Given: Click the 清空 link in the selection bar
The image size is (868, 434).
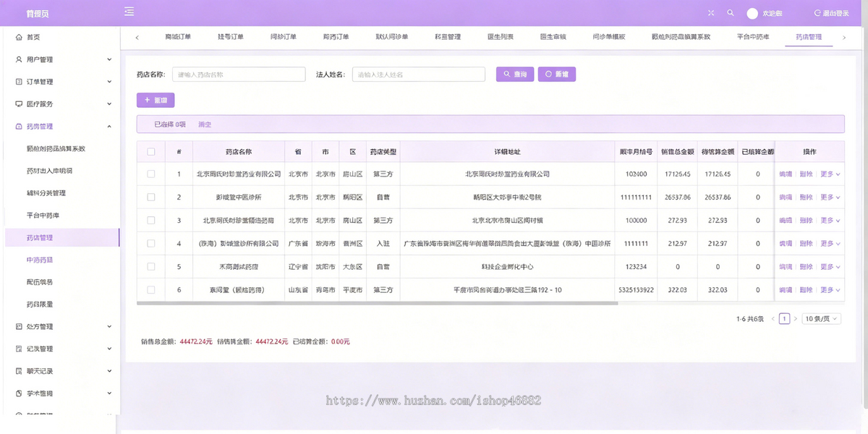Looking at the screenshot, I should [205, 124].
